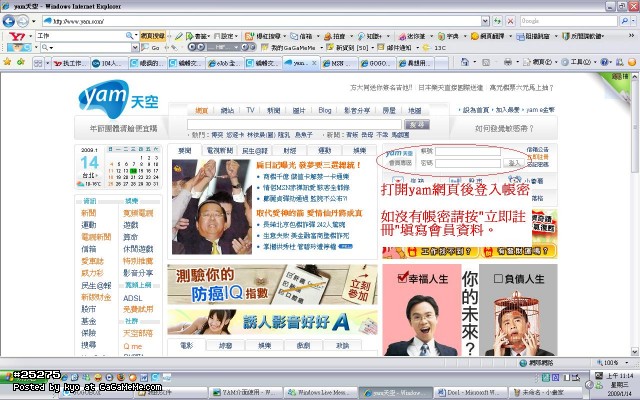Click the yam 天空 logo
The image size is (640, 400).
[118, 98]
